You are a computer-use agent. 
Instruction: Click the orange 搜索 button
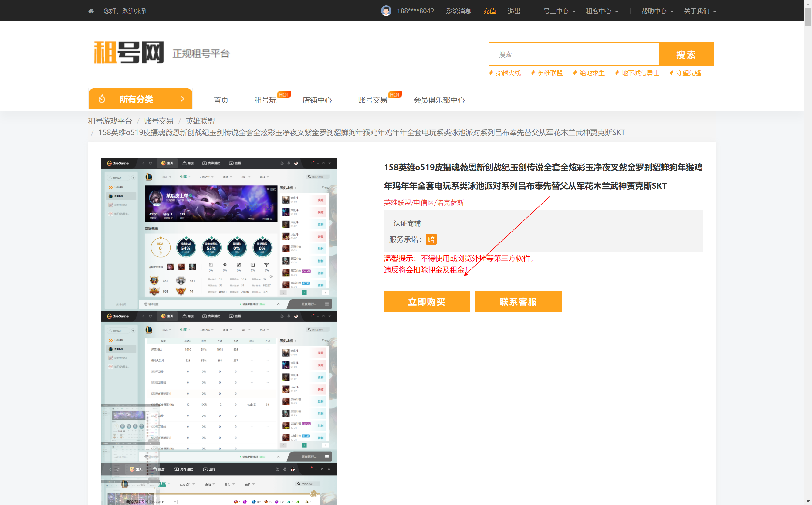tap(686, 54)
